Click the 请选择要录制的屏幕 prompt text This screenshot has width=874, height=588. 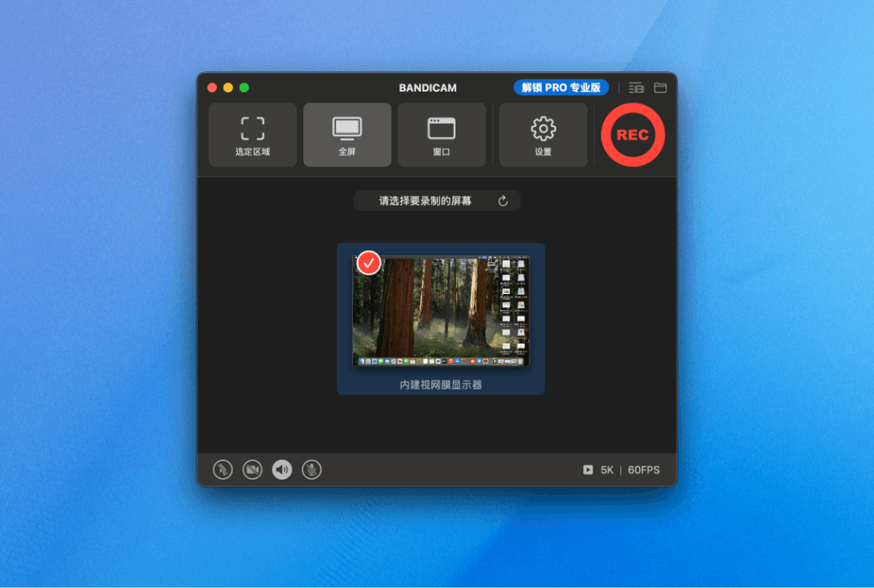click(x=425, y=201)
